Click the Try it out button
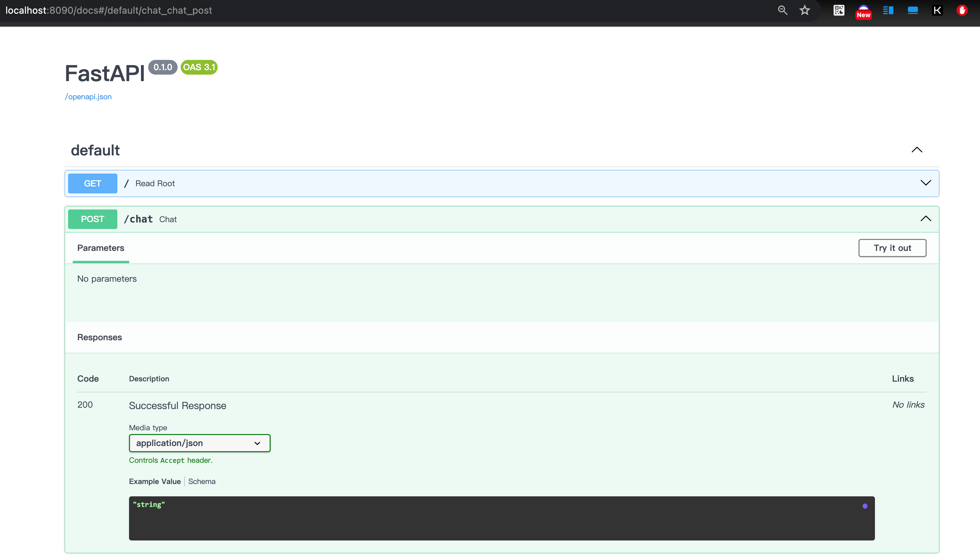 (892, 248)
